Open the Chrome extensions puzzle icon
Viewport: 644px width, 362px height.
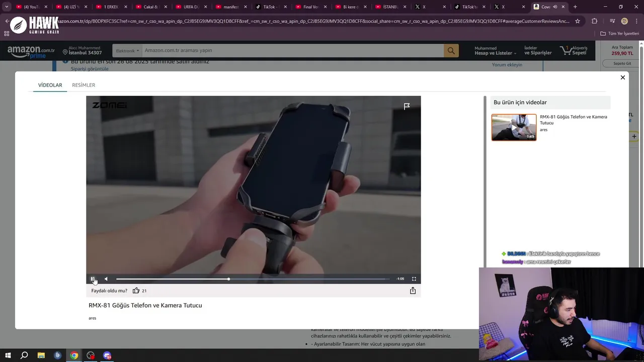[594, 21]
